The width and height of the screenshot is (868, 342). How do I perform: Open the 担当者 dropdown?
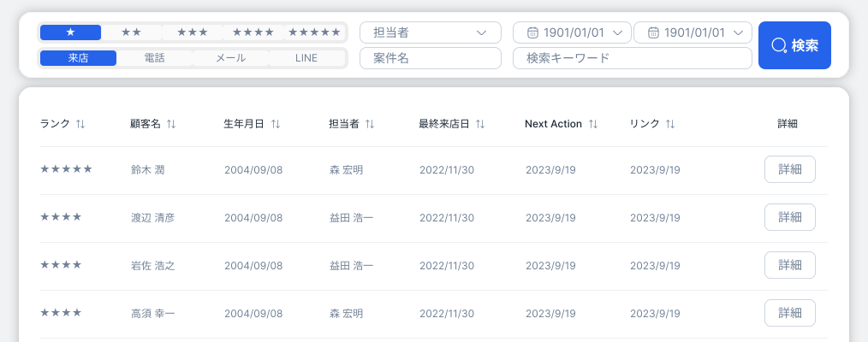[x=431, y=32]
